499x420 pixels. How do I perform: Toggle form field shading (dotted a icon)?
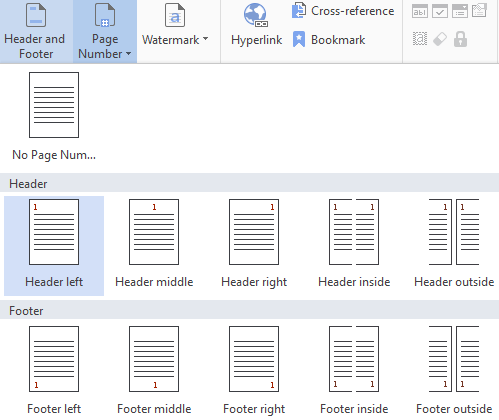420,39
